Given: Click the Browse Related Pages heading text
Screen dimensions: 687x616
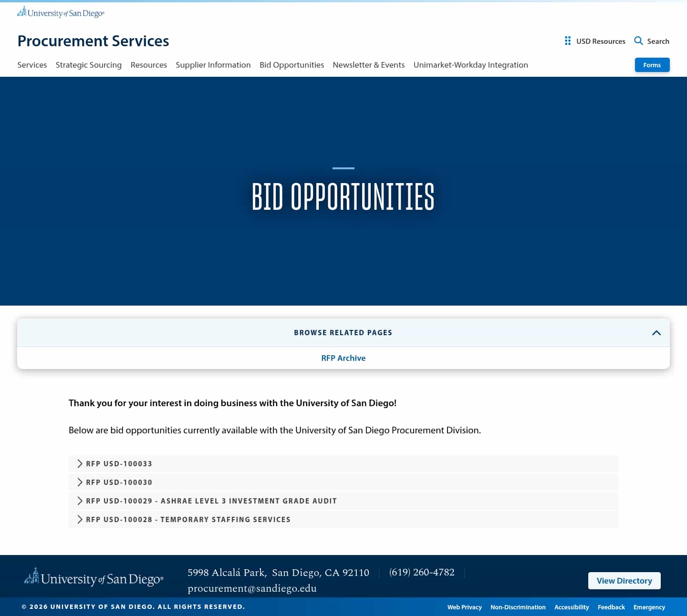Looking at the screenshot, I should 343,333.
